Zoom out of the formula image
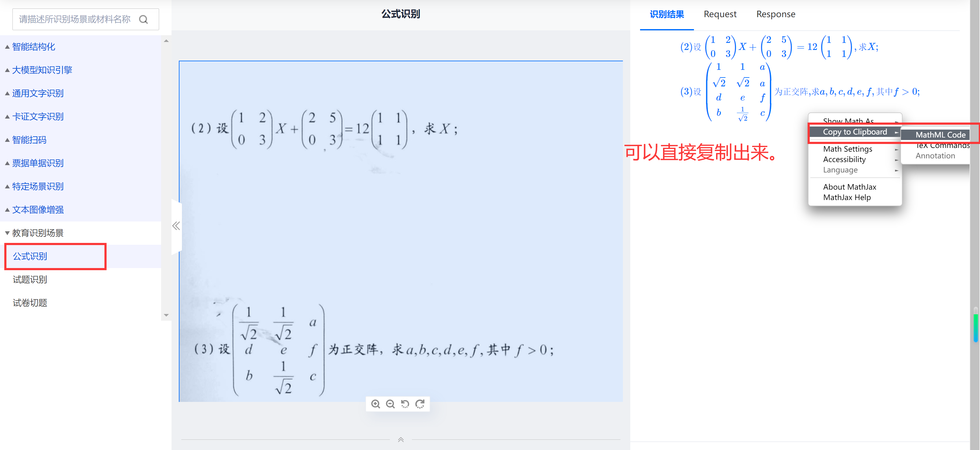The image size is (980, 450). 390,404
